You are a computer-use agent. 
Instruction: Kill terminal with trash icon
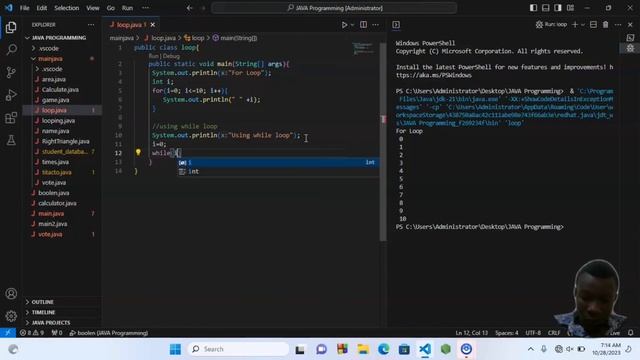click(606, 24)
